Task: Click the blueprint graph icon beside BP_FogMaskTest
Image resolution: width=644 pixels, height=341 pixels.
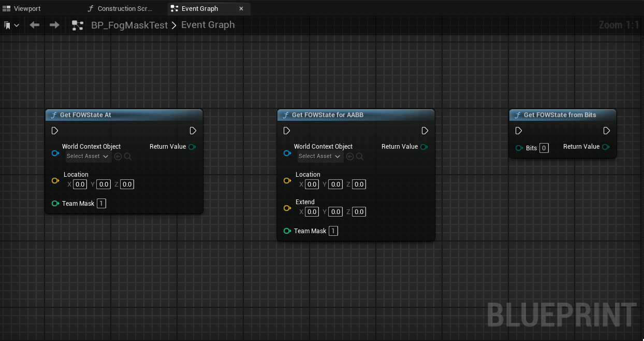Action: coord(78,25)
